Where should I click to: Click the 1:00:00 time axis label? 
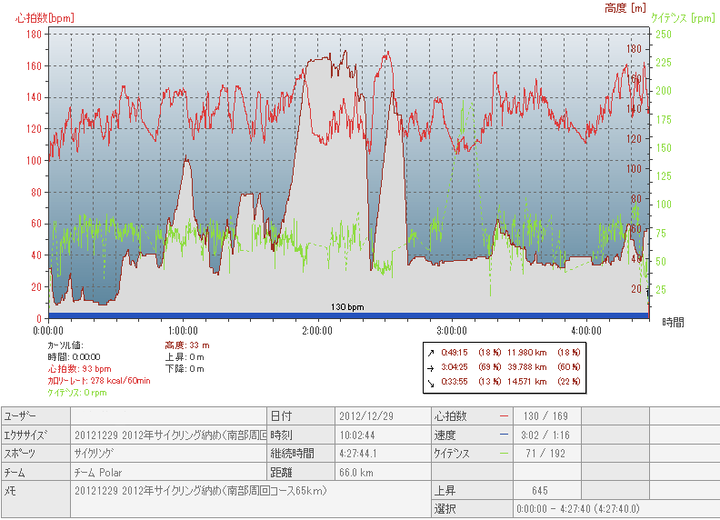(183, 331)
